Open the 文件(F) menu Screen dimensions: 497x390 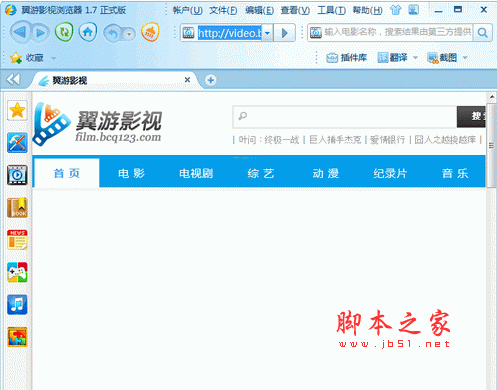223,11
